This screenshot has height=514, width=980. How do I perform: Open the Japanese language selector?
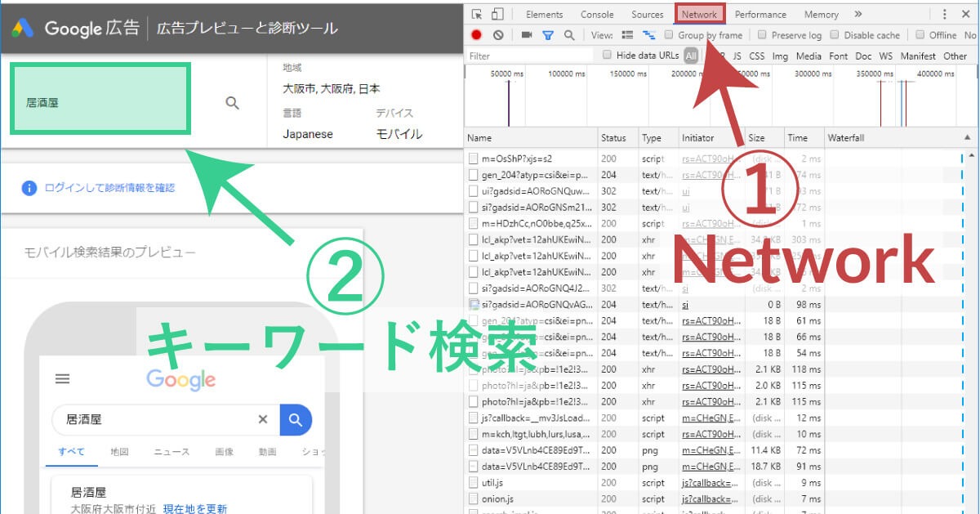(x=308, y=134)
